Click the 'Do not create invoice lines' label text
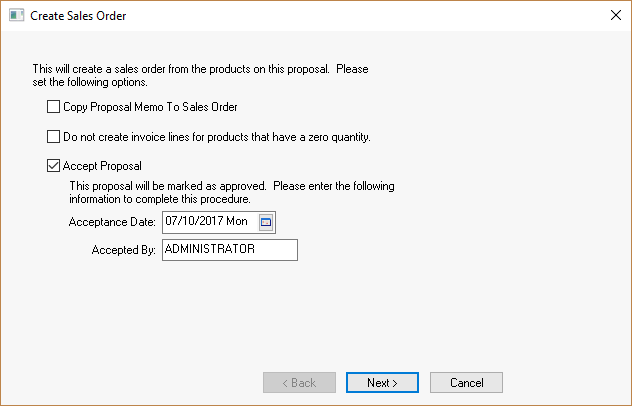Screen dimensions: 632x406 (217, 137)
